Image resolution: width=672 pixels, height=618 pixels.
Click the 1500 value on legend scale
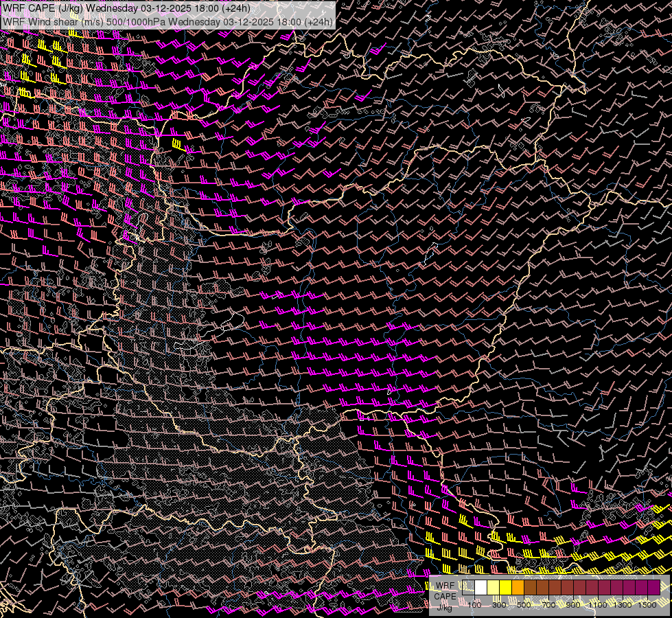(x=647, y=604)
